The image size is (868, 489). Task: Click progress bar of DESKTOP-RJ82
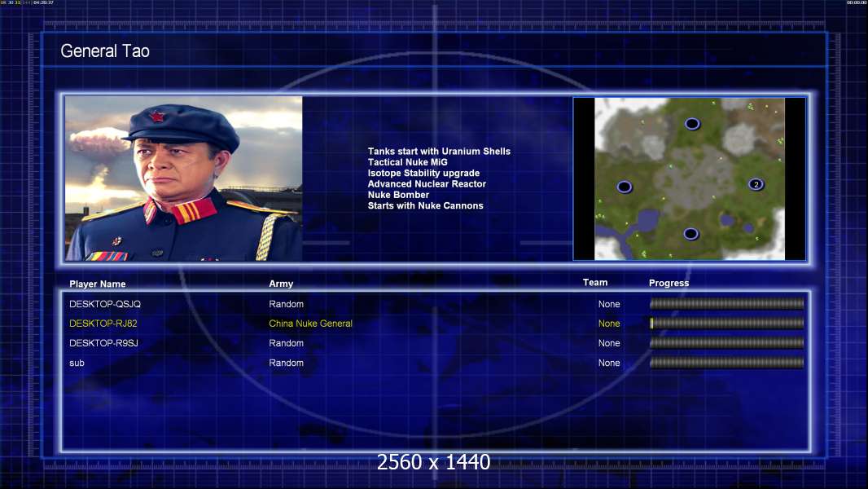point(727,324)
